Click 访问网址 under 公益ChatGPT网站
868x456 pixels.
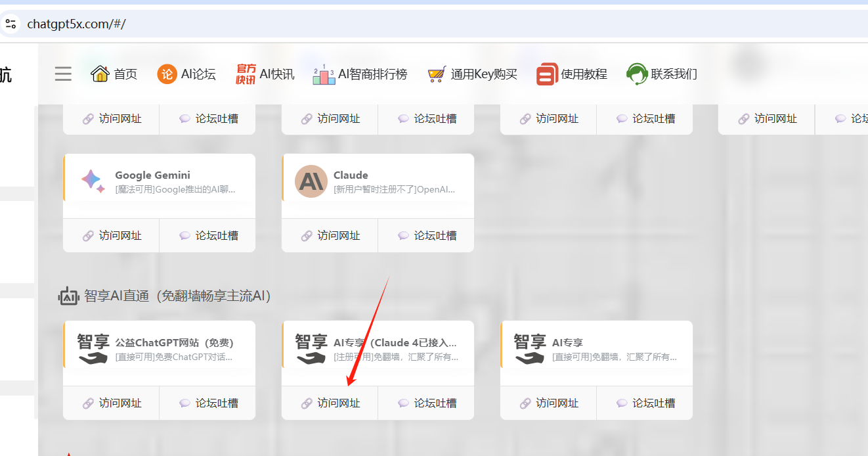(x=111, y=403)
